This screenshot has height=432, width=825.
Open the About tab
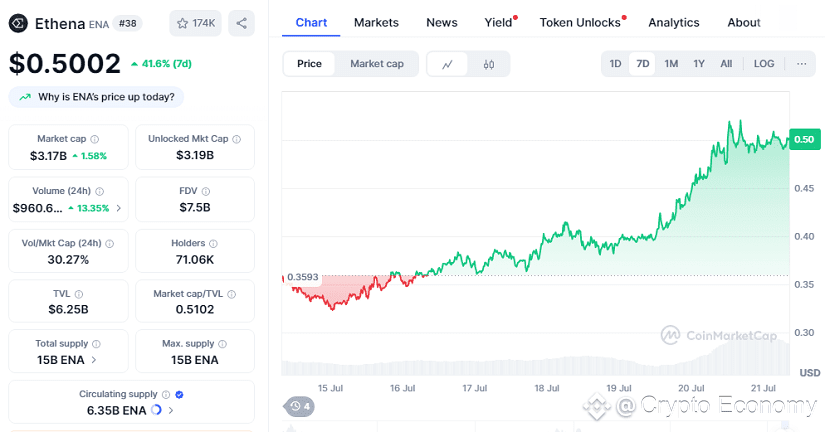pyautogui.click(x=744, y=23)
